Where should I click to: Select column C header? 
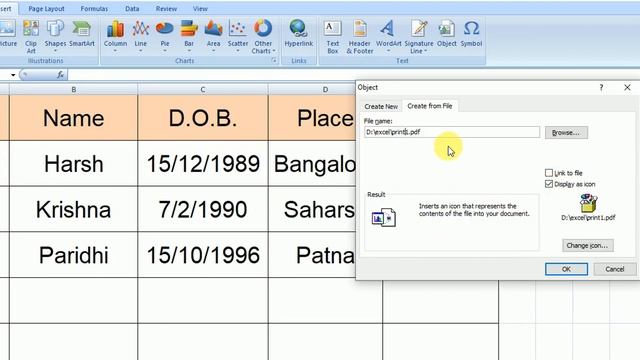click(203, 89)
